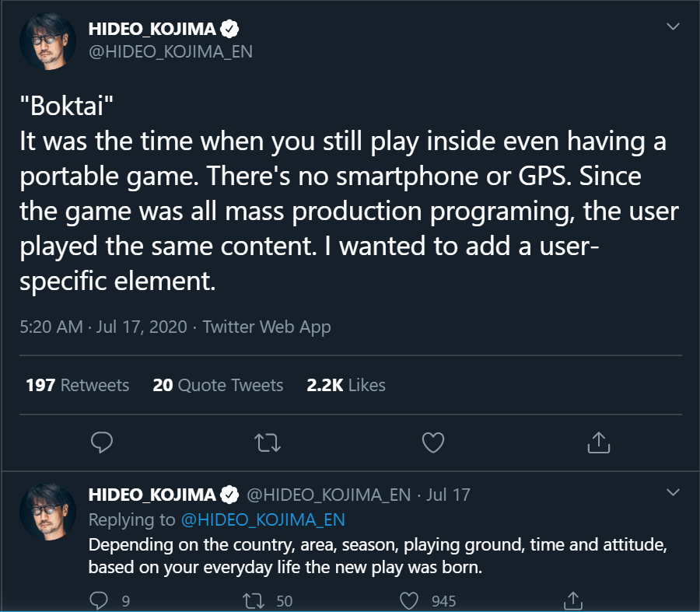Open the 20 Quote Tweets list

click(218, 385)
